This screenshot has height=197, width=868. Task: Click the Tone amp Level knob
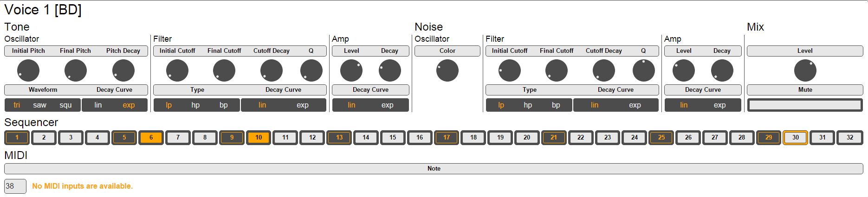click(351, 70)
